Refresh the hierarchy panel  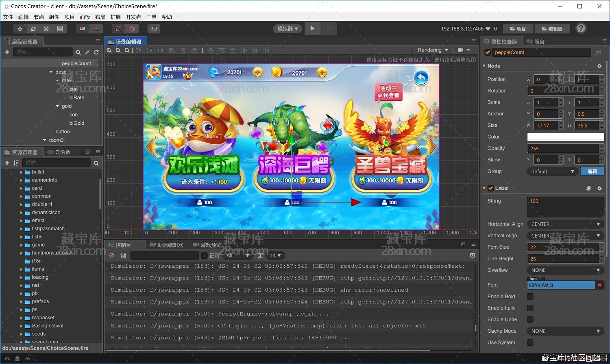pos(96,52)
